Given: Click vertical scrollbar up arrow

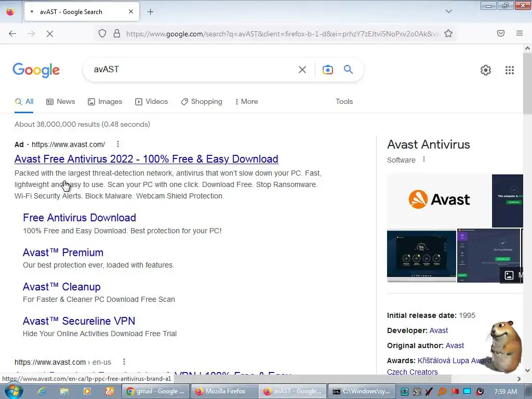Looking at the screenshot, I should 528,48.
